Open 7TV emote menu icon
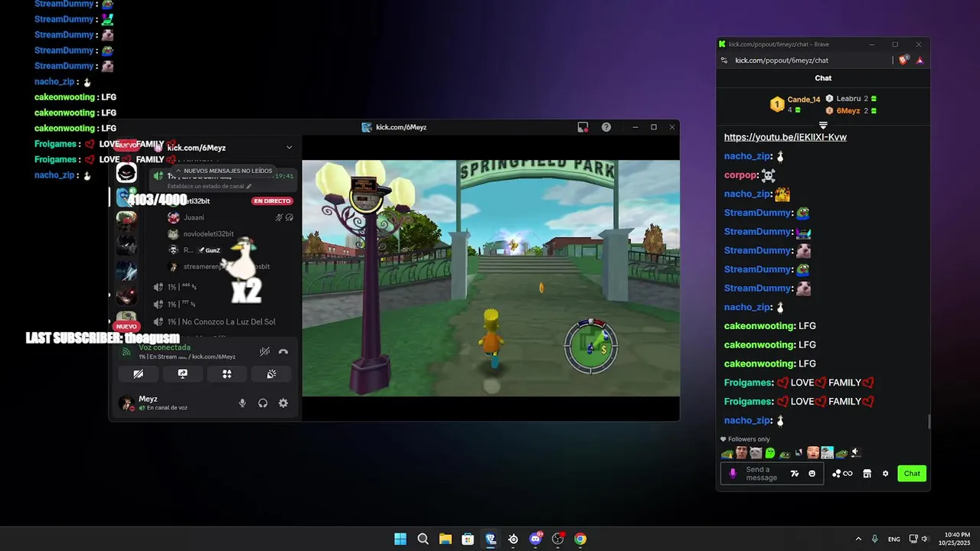 (x=795, y=474)
